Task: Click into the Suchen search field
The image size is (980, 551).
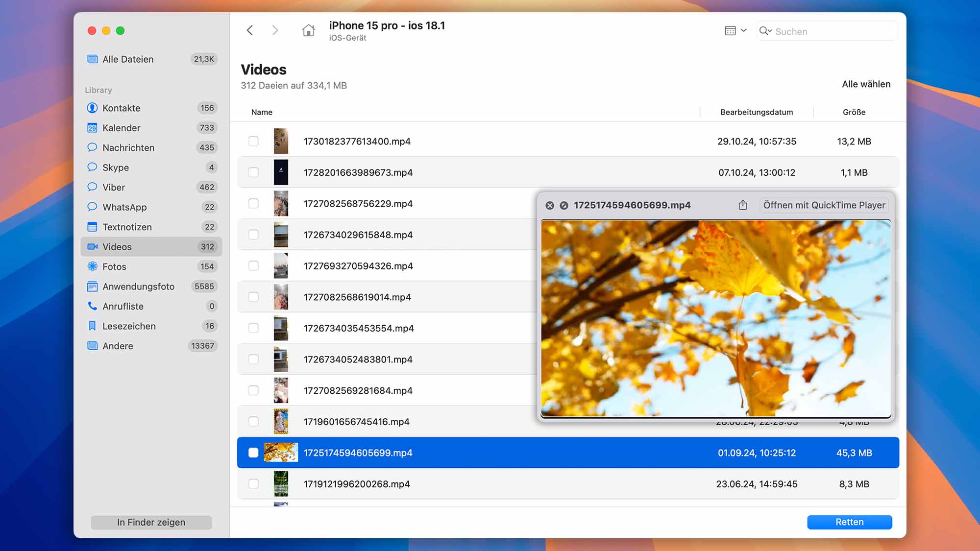Action: [x=833, y=31]
